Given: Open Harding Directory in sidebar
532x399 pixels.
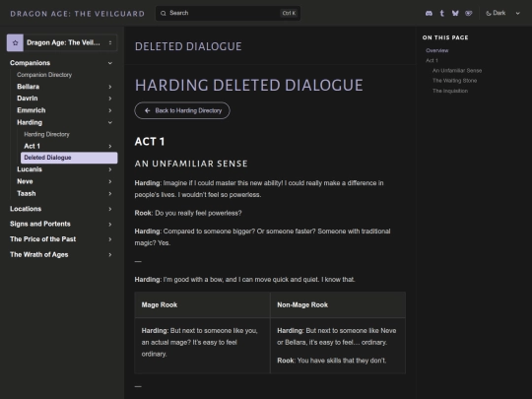Looking at the screenshot, I should coord(47,134).
